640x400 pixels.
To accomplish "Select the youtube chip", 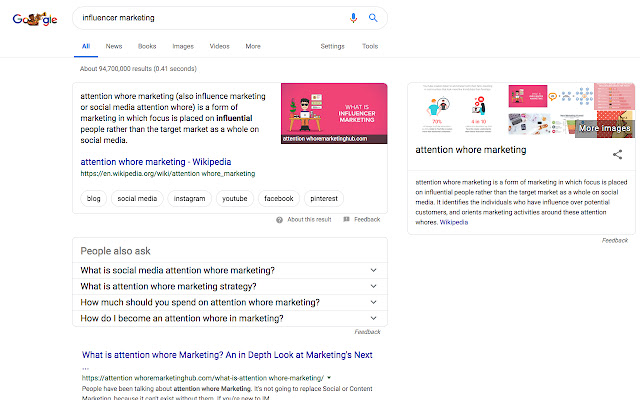I will click(x=235, y=198).
